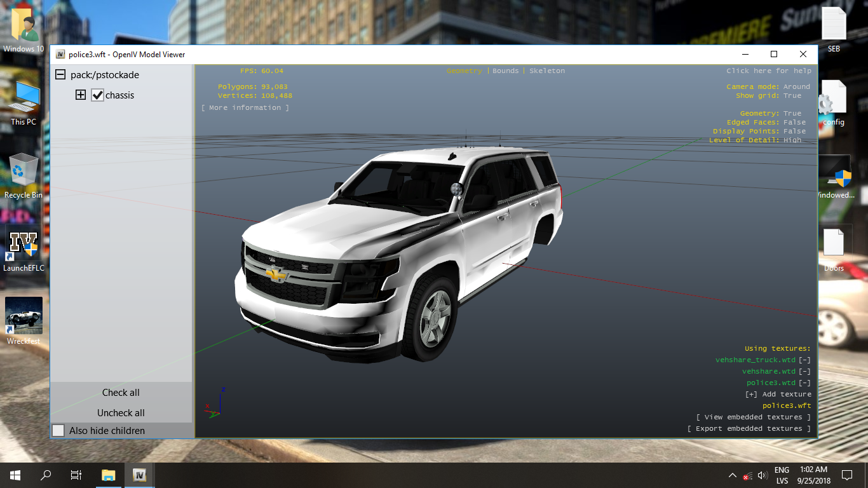
Task: Click the Check all button
Action: pos(121,393)
